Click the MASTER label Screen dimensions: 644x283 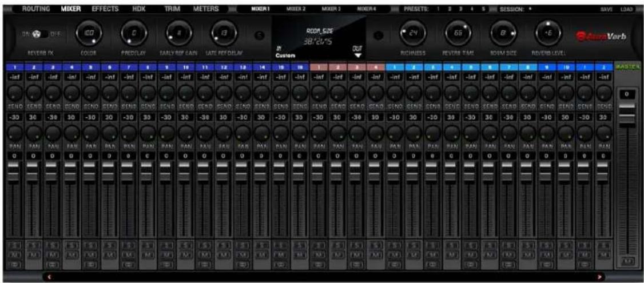[x=627, y=66]
